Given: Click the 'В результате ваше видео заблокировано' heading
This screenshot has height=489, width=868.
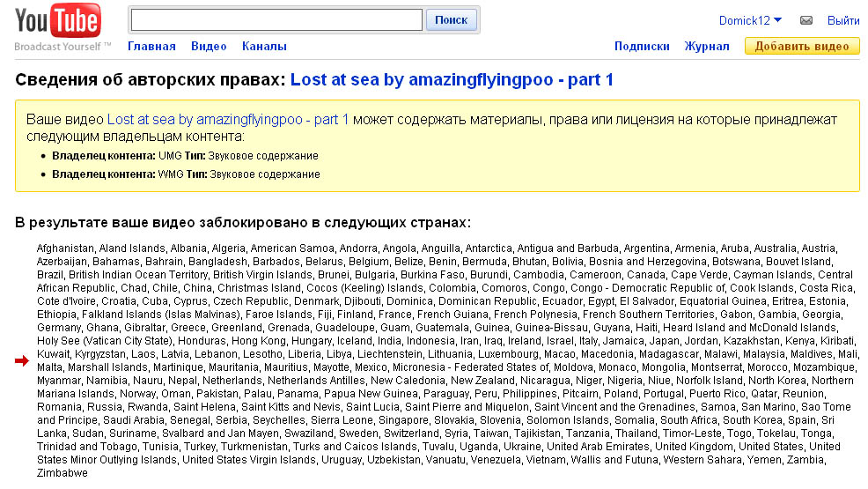Looking at the screenshot, I should point(243,223).
